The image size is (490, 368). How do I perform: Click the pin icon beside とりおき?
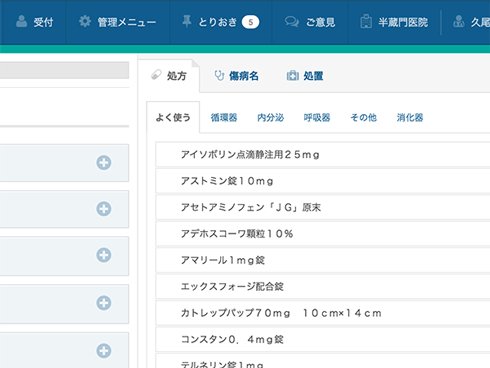coord(187,21)
